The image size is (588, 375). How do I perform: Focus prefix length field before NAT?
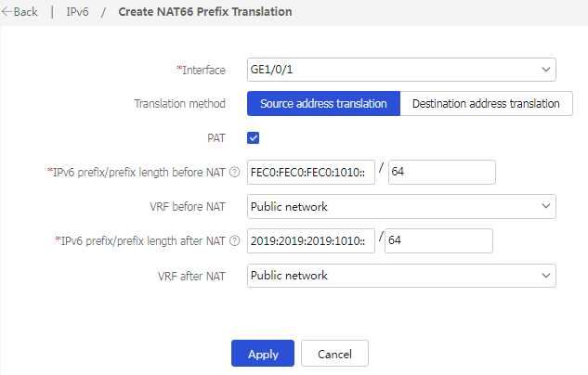pos(442,173)
